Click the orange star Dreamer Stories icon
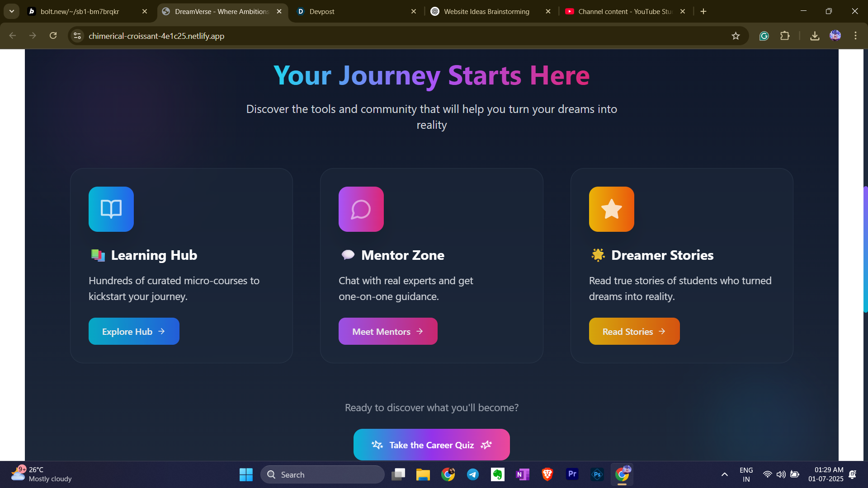 click(611, 209)
